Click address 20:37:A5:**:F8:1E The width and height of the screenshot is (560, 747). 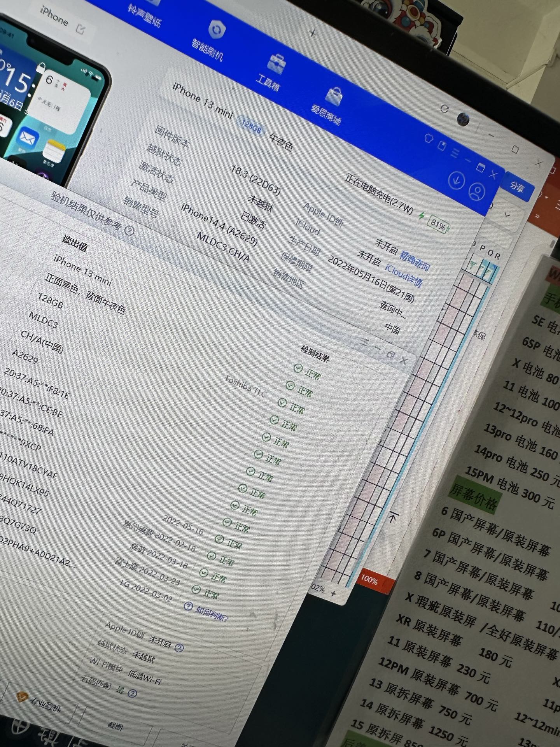(x=37, y=384)
